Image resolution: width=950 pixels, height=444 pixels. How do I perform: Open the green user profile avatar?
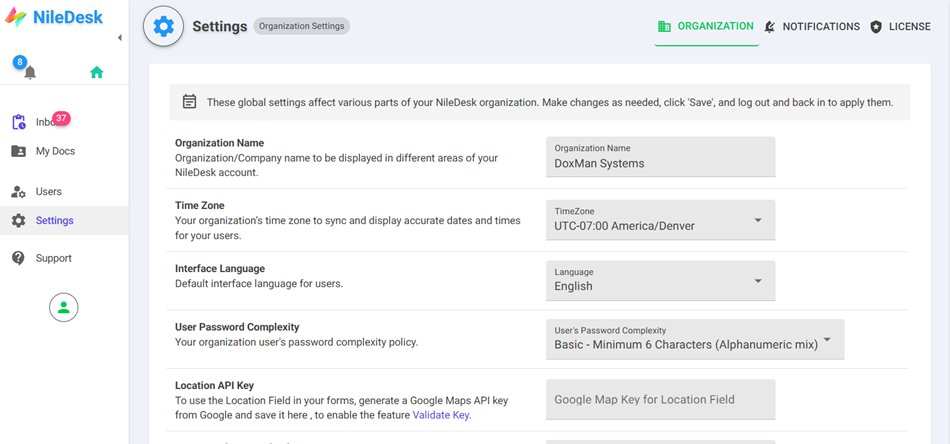[64, 308]
